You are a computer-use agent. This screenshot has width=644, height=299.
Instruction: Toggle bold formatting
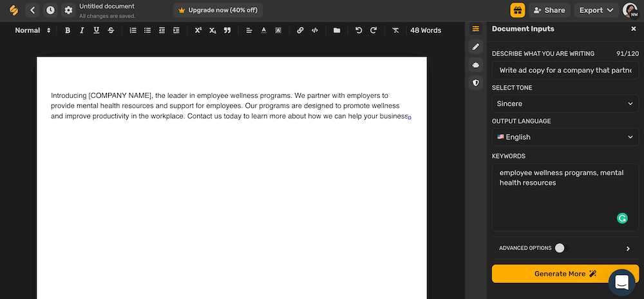[68, 30]
